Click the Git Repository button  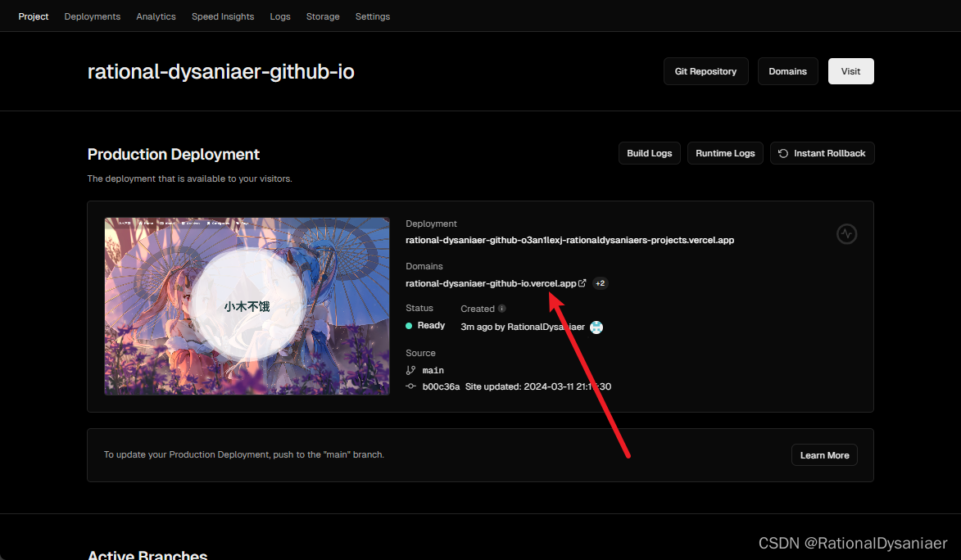tap(705, 71)
